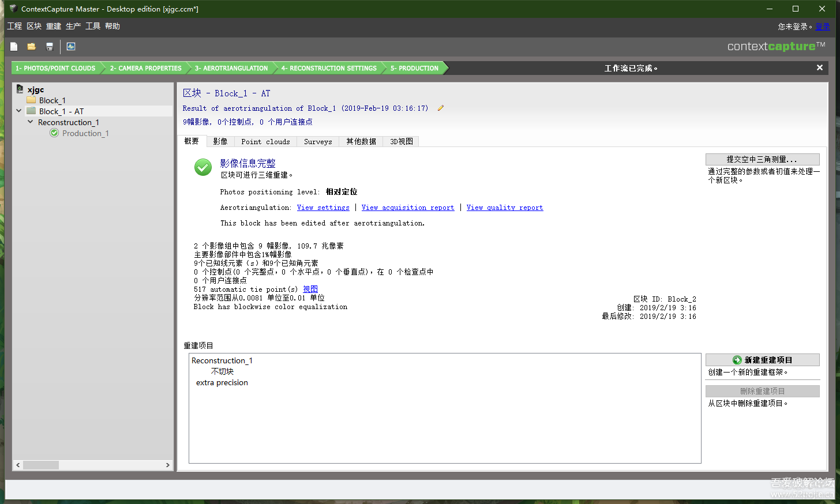The image size is (840, 504).
Task: Open the 帮助 menu
Action: [112, 26]
